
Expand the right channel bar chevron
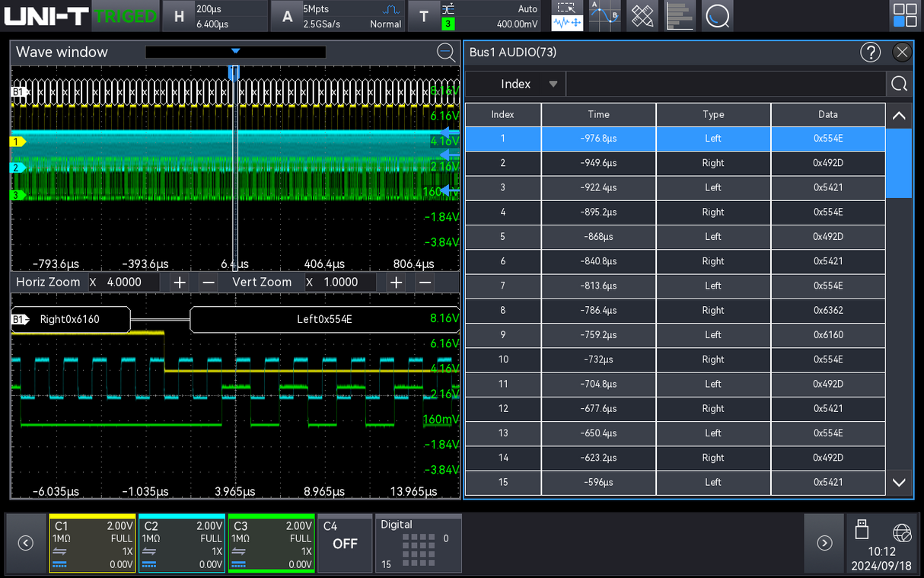[x=824, y=543]
